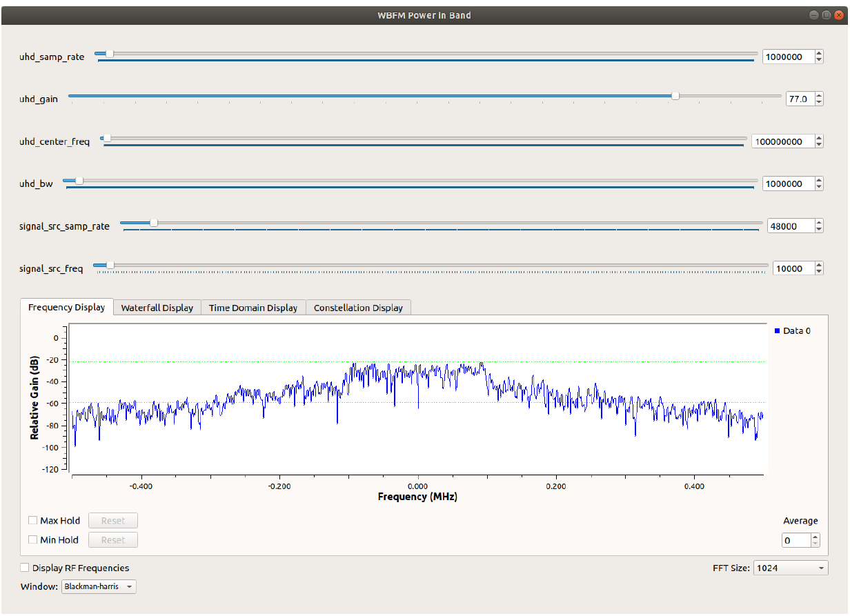
Task: Click the signal_src_samp_rate slider handle
Action: [x=154, y=223]
